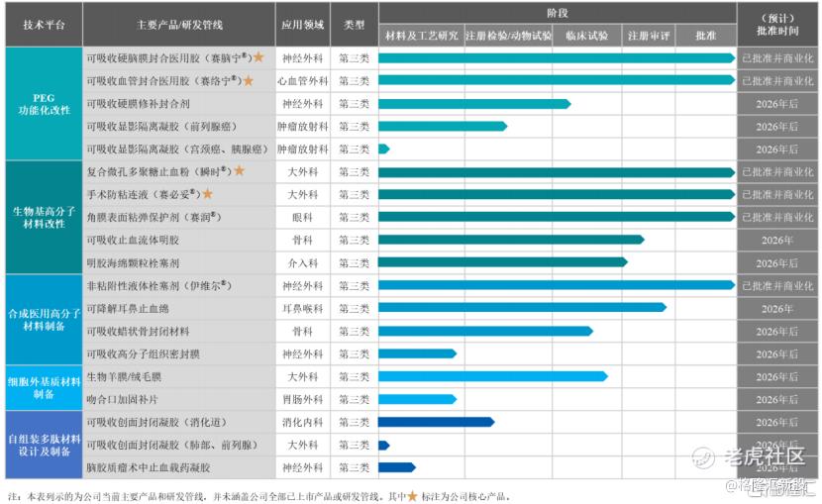Screen dimensions: 822x504
Task: Select the 阶段 header cell
Action: (558, 13)
